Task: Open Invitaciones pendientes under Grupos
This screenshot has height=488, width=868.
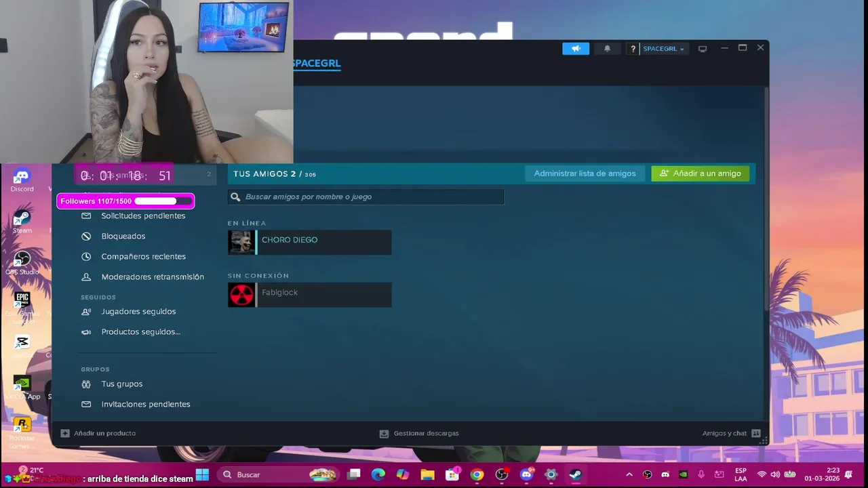Action: coord(146,404)
